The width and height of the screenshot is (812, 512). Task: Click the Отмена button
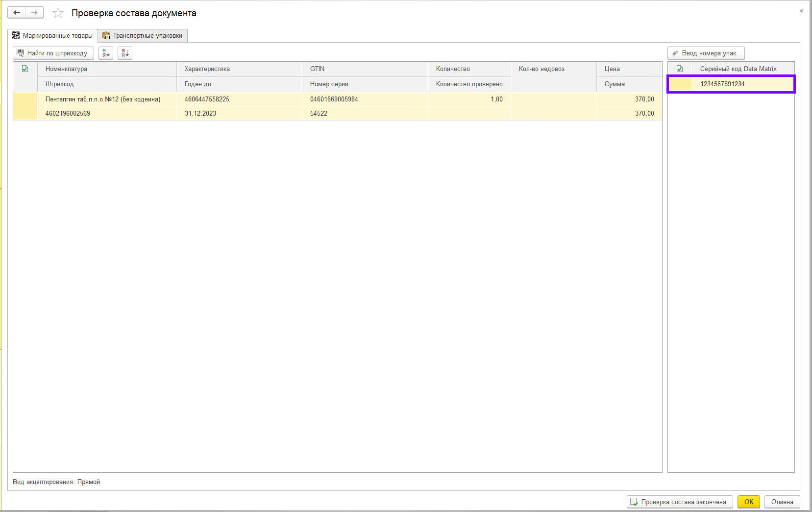(x=782, y=502)
